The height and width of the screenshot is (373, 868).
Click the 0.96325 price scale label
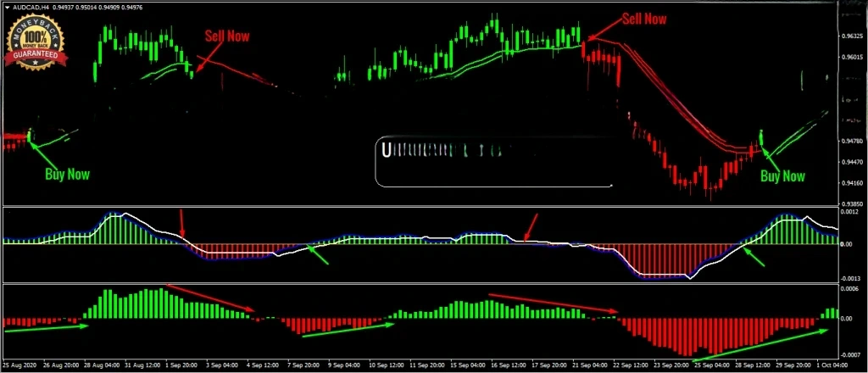(x=849, y=36)
